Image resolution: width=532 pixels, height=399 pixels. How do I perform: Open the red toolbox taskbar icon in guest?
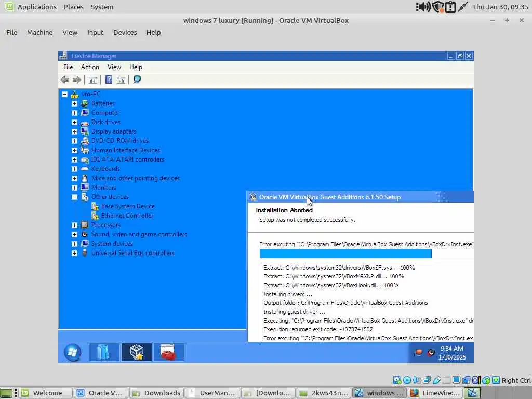(x=169, y=352)
